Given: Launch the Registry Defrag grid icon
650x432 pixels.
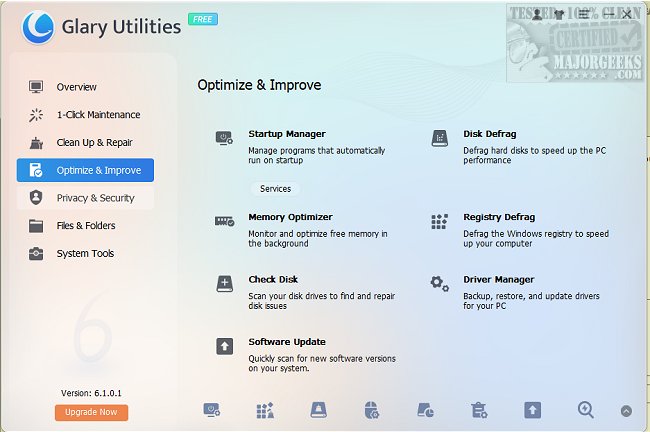Looking at the screenshot, I should coord(439,222).
